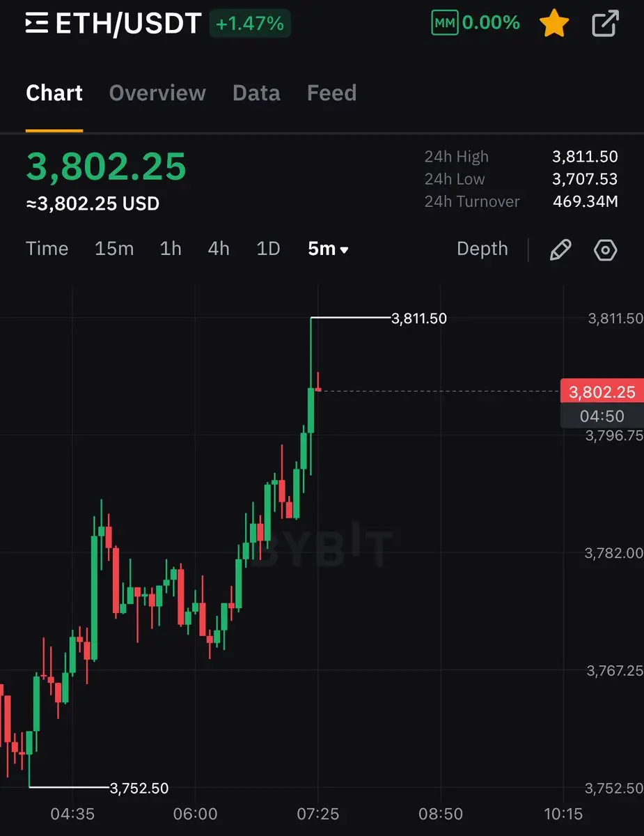Image resolution: width=644 pixels, height=836 pixels.
Task: Open the Feed tab
Action: [x=331, y=93]
